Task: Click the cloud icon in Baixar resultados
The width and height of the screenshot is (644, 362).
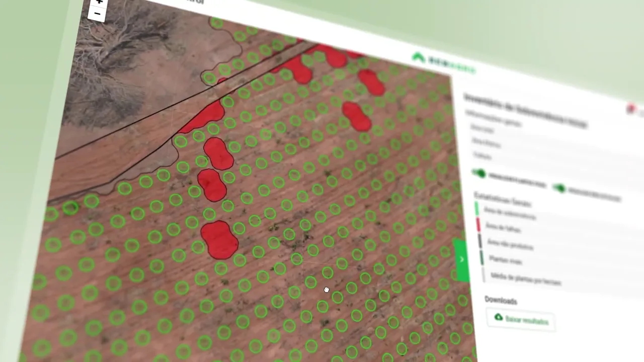Action: click(498, 317)
